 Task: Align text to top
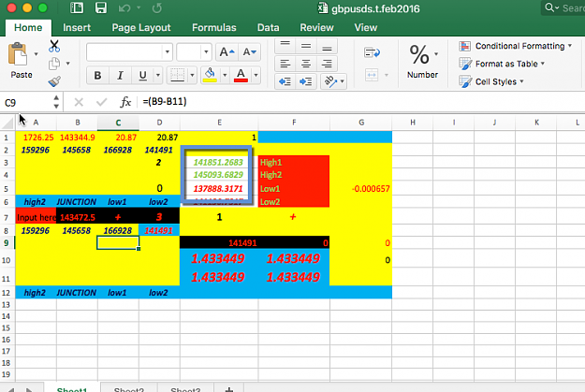click(285, 46)
